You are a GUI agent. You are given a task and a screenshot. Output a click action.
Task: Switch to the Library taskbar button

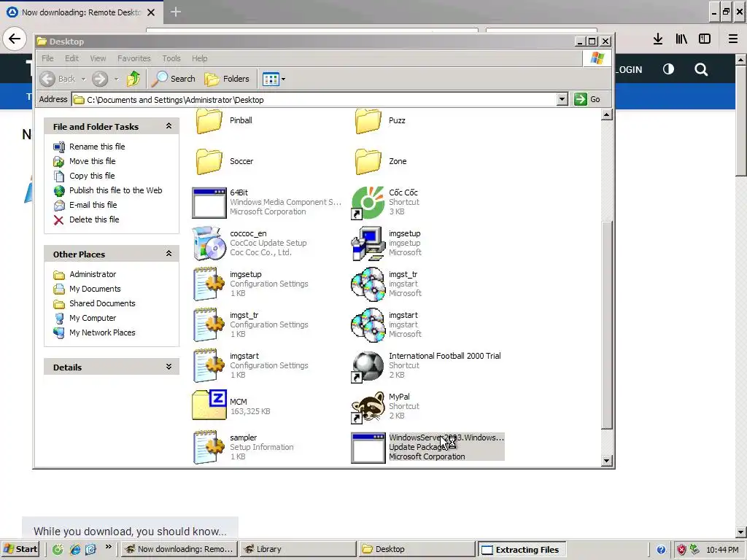[x=298, y=549]
